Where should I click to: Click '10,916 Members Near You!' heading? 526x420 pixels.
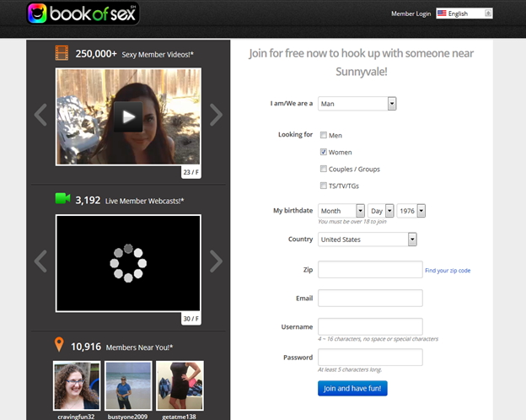tap(121, 347)
